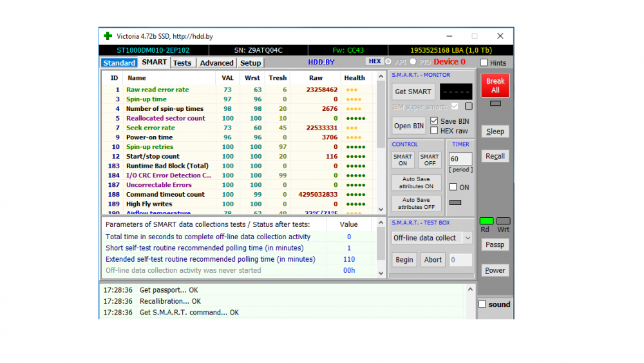Viewport: 644px width, 363px height.
Task: Click the HEX mode label in toolbar
Action: point(374,61)
